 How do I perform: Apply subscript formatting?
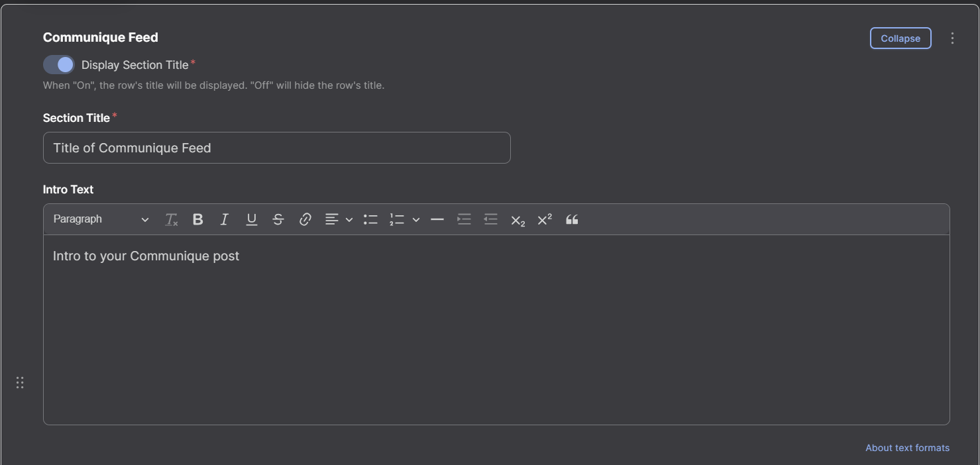click(x=517, y=220)
